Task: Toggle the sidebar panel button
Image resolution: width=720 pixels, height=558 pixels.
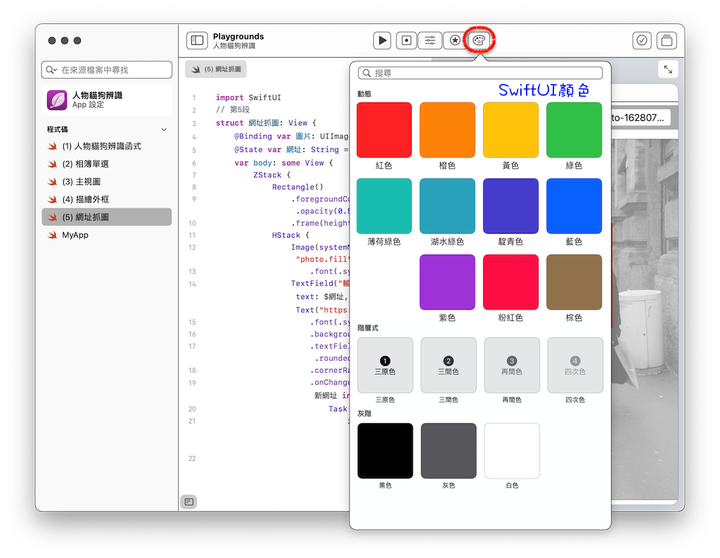Action: click(197, 40)
